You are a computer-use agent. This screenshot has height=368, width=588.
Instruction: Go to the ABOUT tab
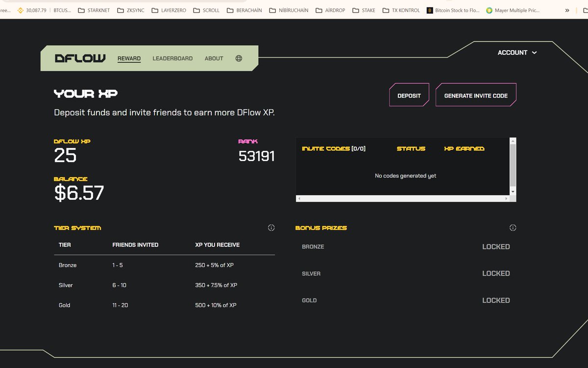(214, 58)
